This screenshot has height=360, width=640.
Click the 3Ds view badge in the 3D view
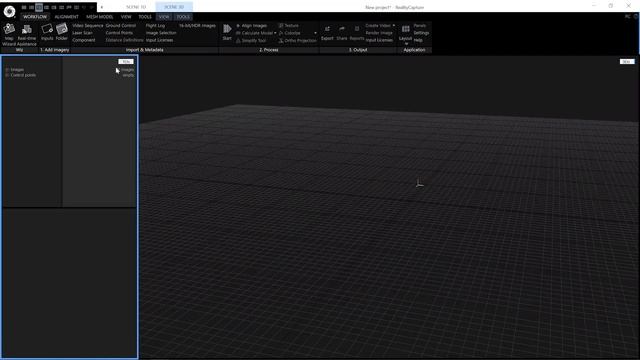pos(627,62)
